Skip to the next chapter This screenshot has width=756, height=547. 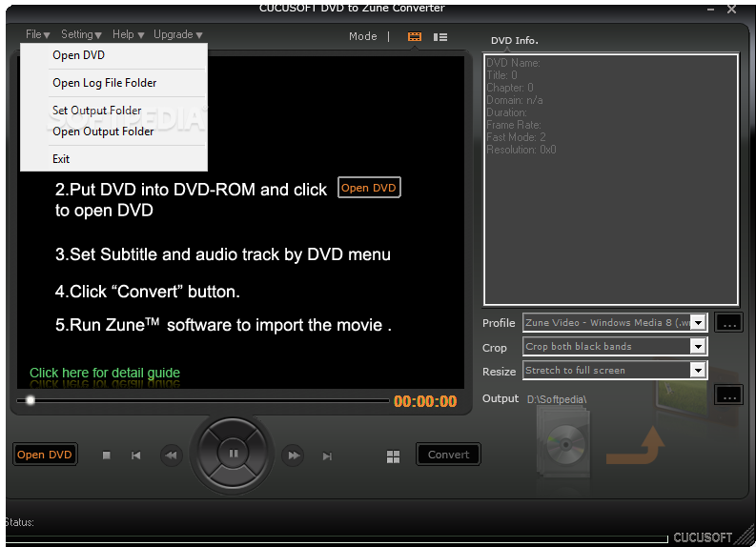pyautogui.click(x=327, y=456)
